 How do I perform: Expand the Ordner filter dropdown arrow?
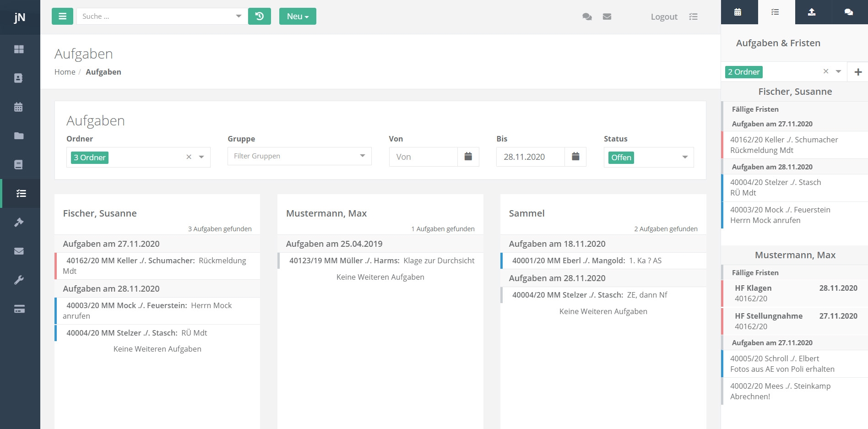pos(201,157)
